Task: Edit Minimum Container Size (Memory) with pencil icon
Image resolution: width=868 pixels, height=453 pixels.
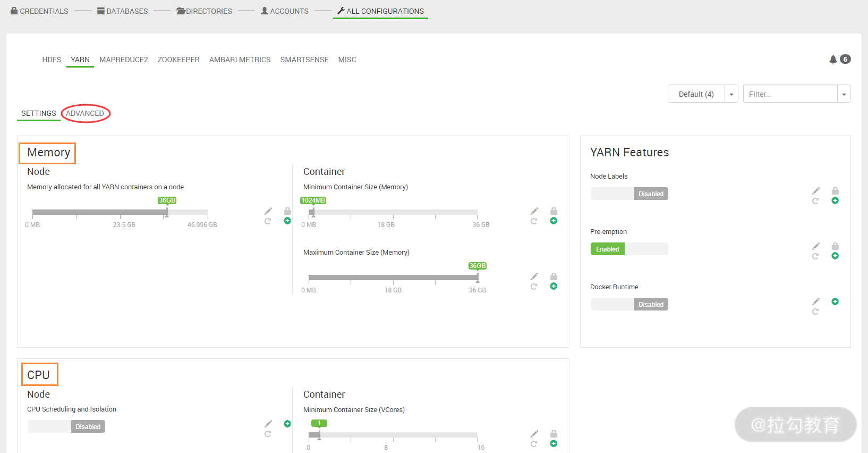Action: 534,211
